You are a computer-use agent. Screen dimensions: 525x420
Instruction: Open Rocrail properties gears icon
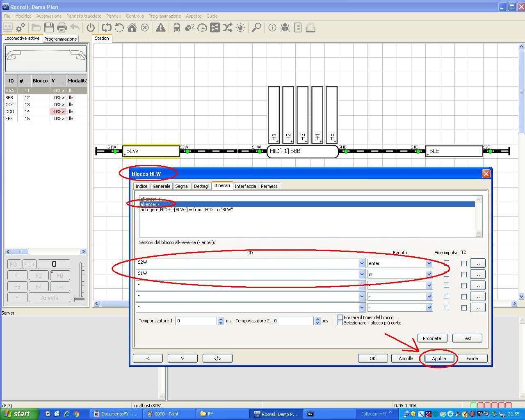21,27
